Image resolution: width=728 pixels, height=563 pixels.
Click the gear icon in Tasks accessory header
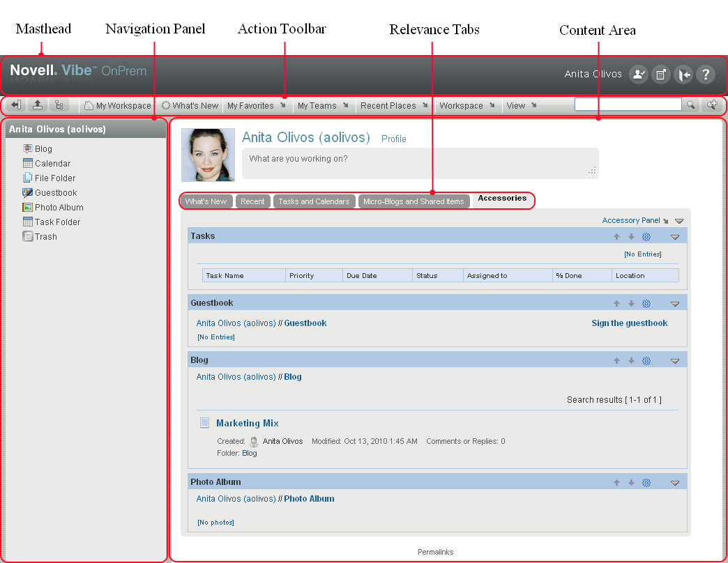point(646,237)
